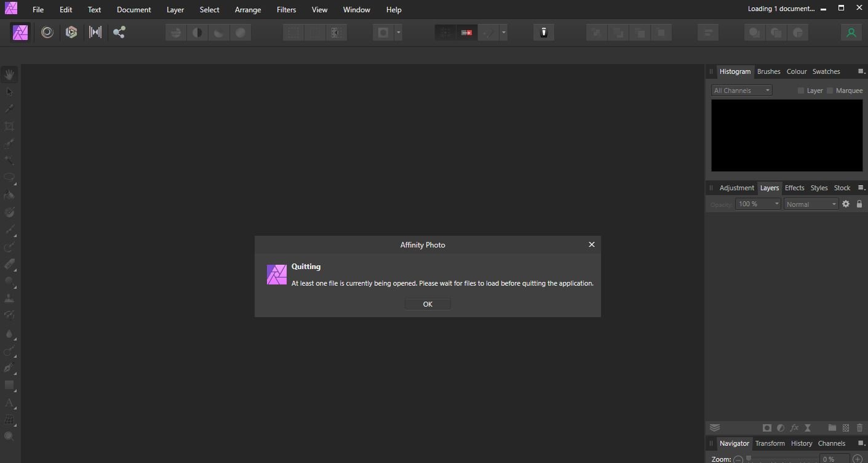Switch to the Export Persona
This screenshot has width=868, height=463.
coord(119,33)
